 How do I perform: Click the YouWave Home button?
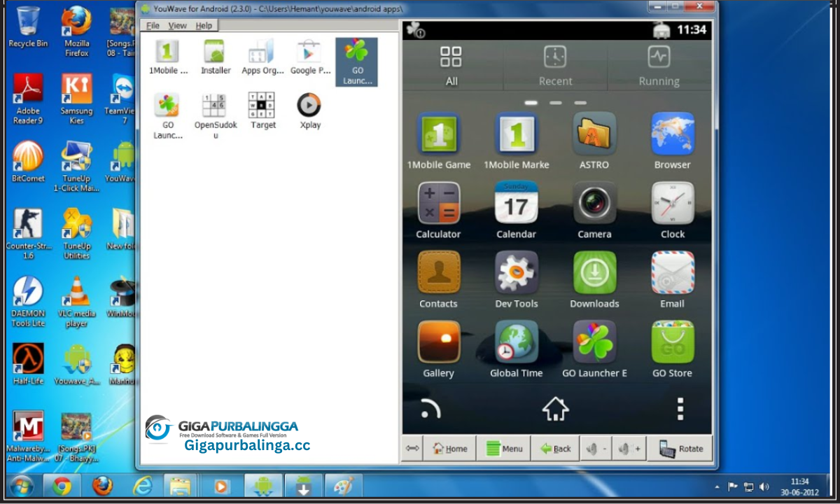tap(449, 449)
